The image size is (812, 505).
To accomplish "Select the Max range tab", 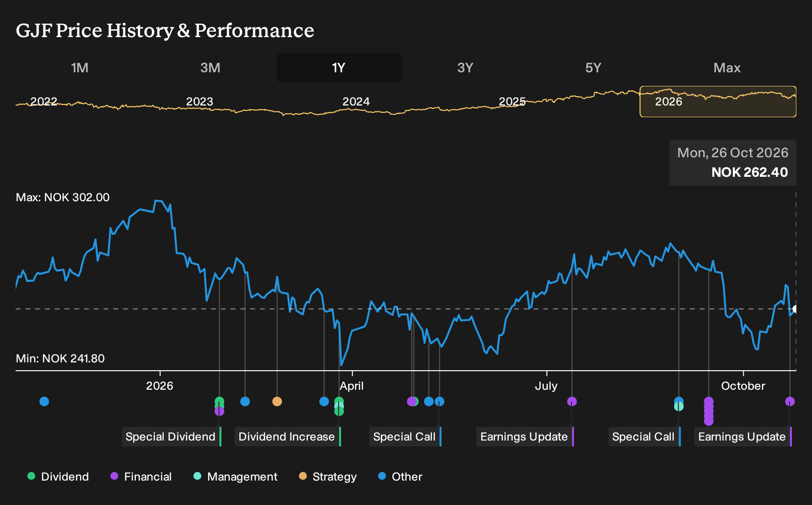I will 727,67.
